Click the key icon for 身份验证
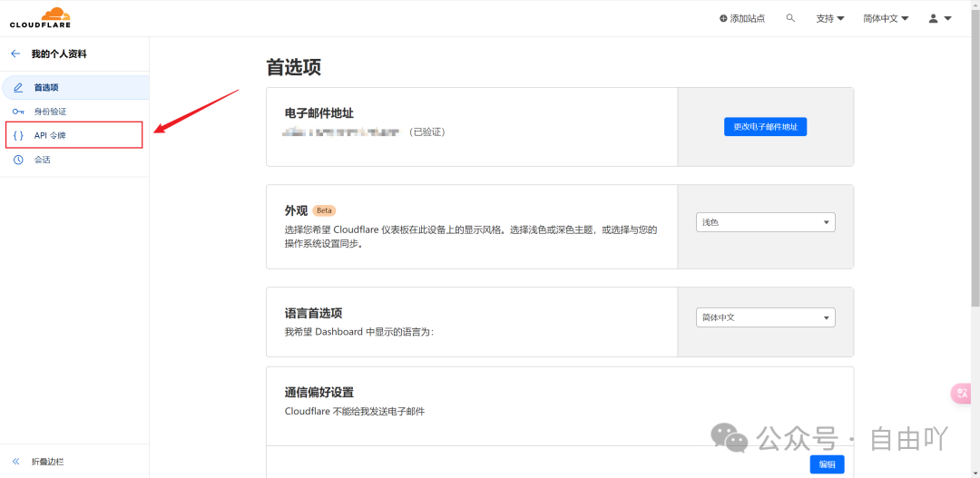The width and height of the screenshot is (980, 478). point(18,112)
